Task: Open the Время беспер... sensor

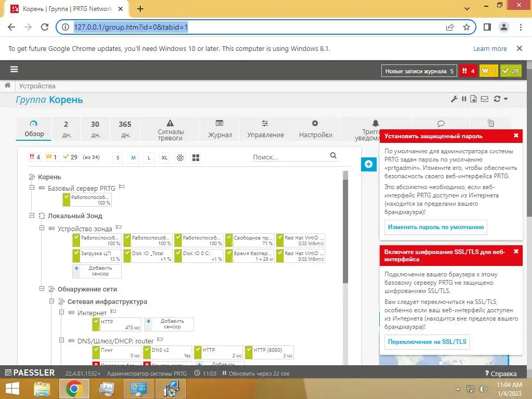Action: tap(249, 256)
